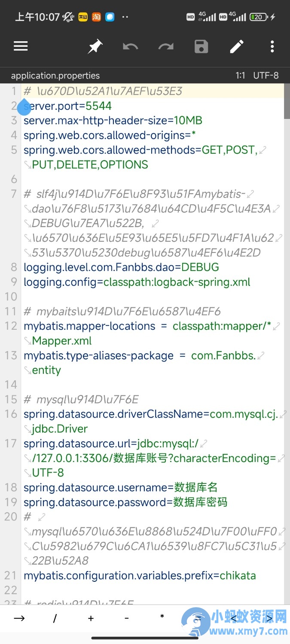
Task: Insert a plus sign from symbol bar
Action: tap(91, 618)
